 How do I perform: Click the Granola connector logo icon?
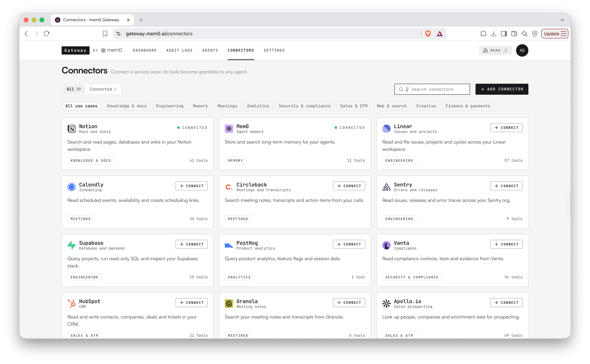click(229, 304)
